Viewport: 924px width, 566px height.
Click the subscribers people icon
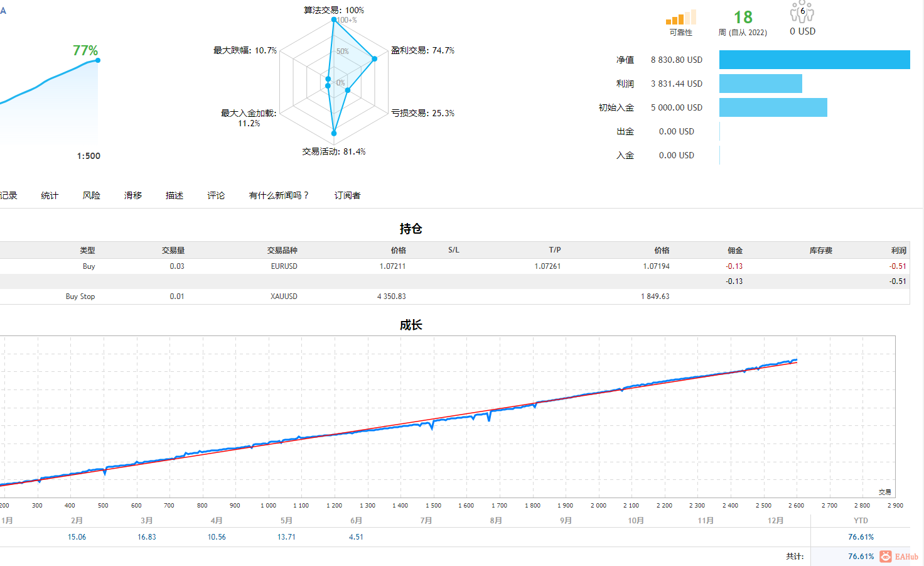pos(802,12)
